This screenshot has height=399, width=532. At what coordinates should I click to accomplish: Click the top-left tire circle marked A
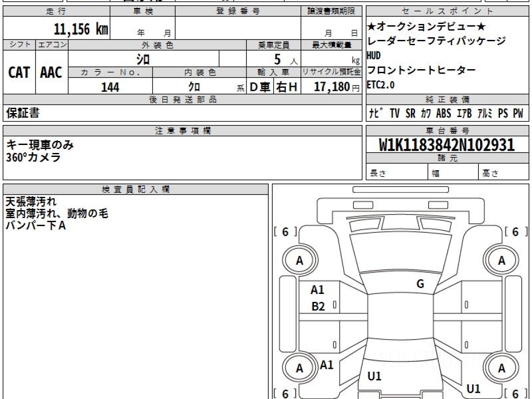coord(300,261)
